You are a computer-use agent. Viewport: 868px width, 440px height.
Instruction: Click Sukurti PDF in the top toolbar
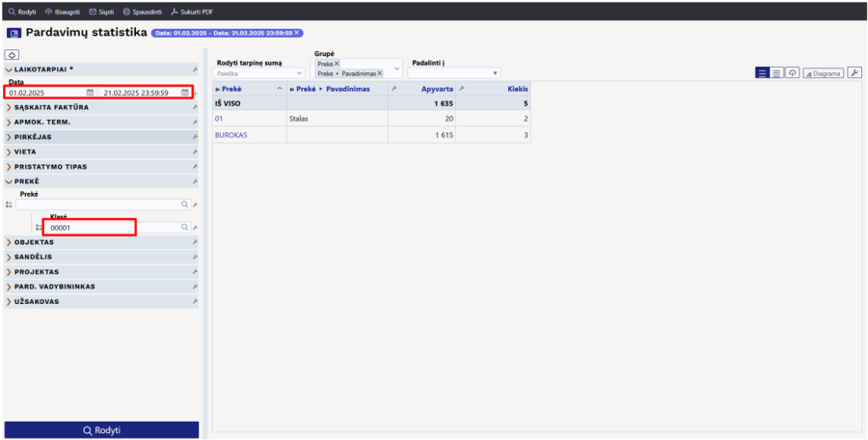(192, 12)
